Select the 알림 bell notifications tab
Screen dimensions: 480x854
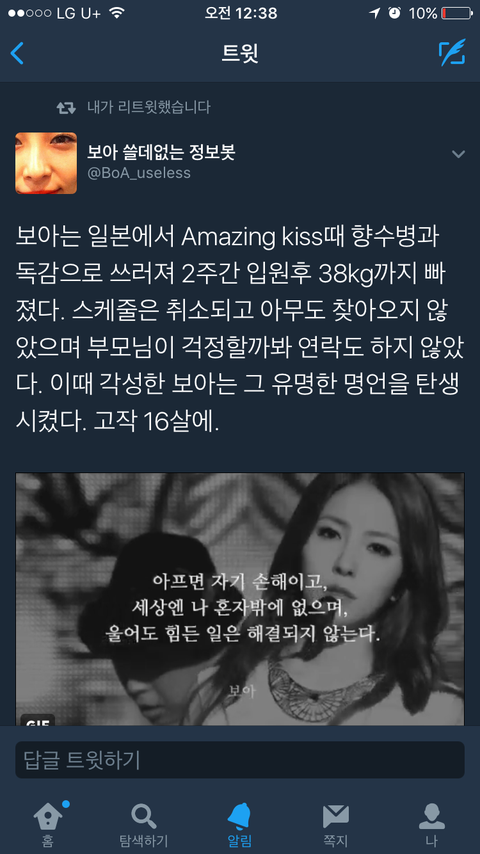click(240, 823)
